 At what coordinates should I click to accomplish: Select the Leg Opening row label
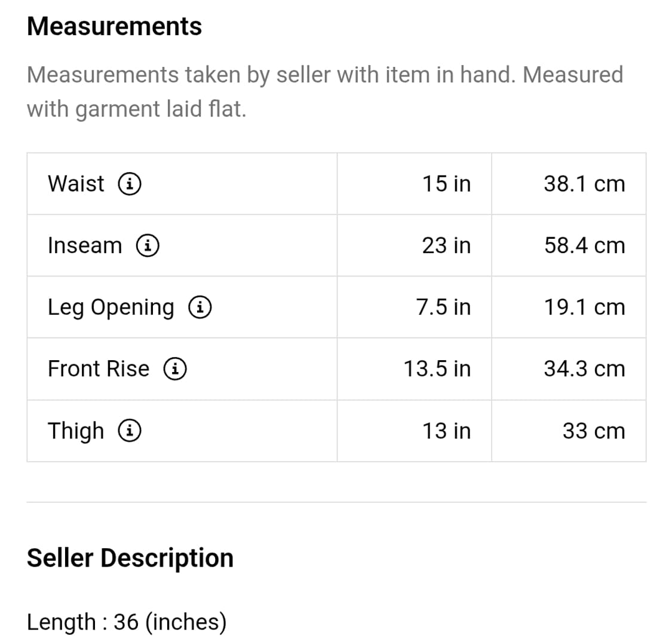tap(111, 308)
